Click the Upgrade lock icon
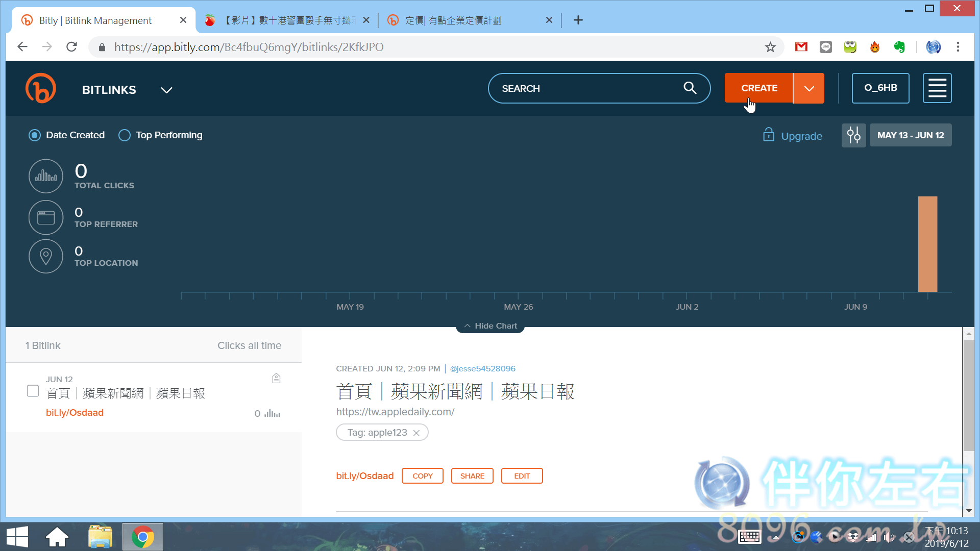Image resolution: width=980 pixels, height=551 pixels. point(768,135)
